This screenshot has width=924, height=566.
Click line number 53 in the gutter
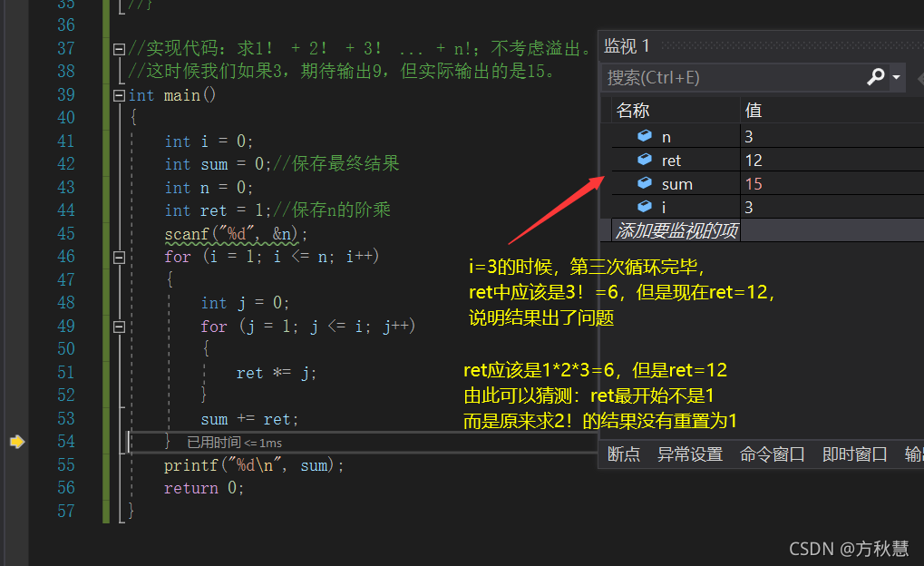(66, 419)
